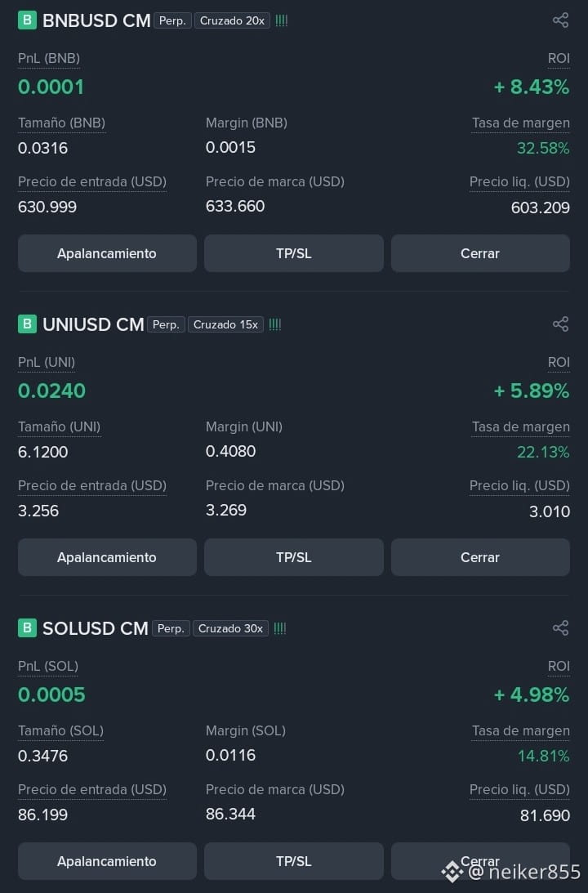Screen dimensions: 588x893
Task: Open Apalancamiento for UNIUSD position
Action: coord(107,557)
